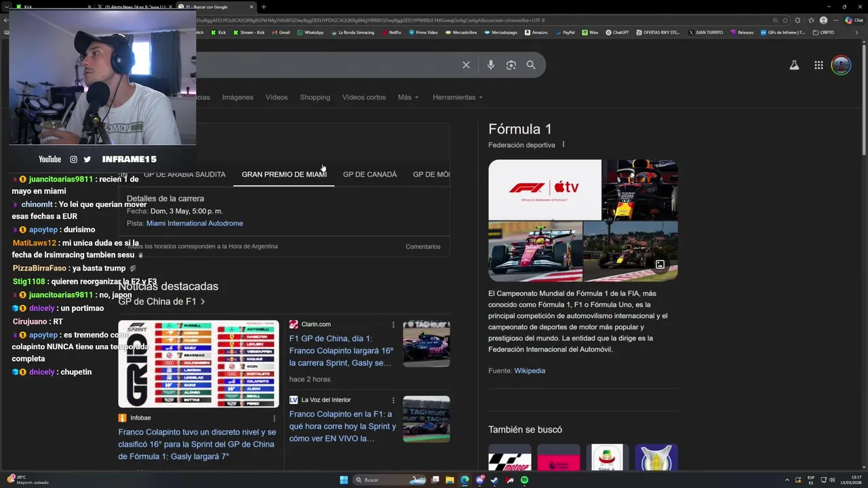Open the CRIPTO bookmarks folder
Image resolution: width=868 pixels, height=488 pixels.
pos(823,33)
